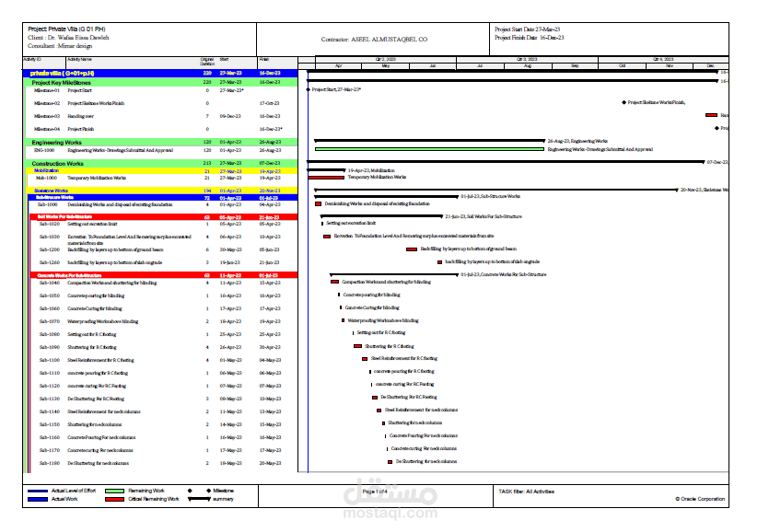Click activity ID 'Sub-1030'

coord(50,237)
